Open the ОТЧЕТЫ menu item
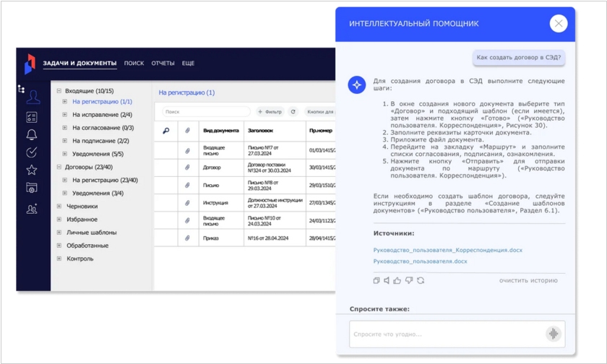Image resolution: width=607 pixels, height=364 pixels. (x=163, y=64)
